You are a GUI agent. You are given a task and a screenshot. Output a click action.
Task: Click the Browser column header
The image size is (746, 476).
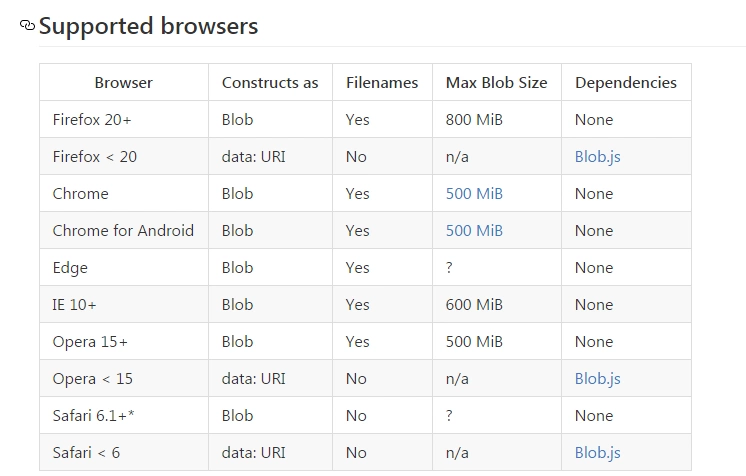tap(124, 83)
